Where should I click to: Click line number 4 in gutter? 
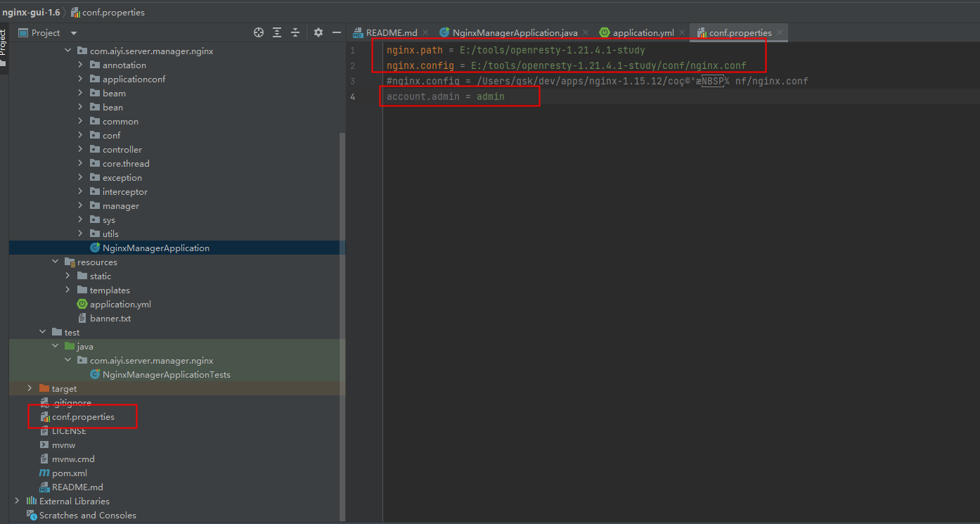pos(352,96)
